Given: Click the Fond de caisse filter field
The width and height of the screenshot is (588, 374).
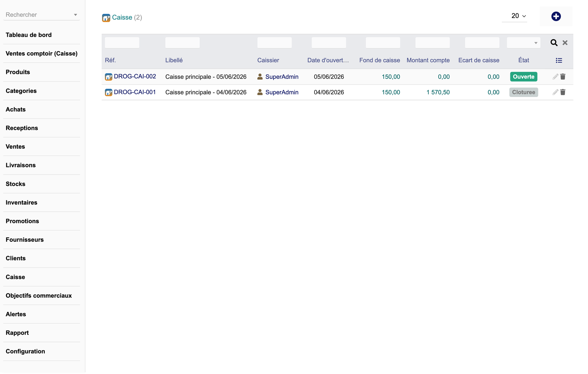Looking at the screenshot, I should (x=383, y=43).
